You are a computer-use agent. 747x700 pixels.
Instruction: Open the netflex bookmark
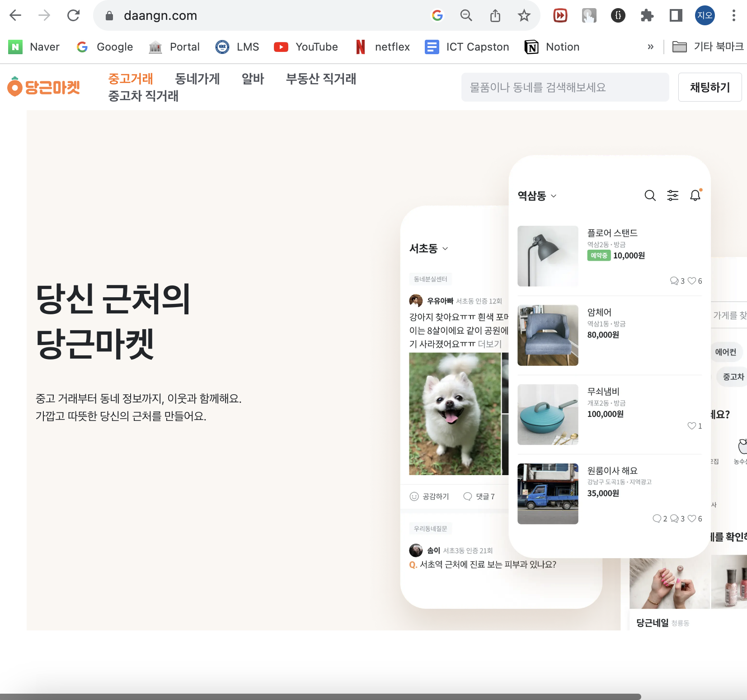point(382,47)
